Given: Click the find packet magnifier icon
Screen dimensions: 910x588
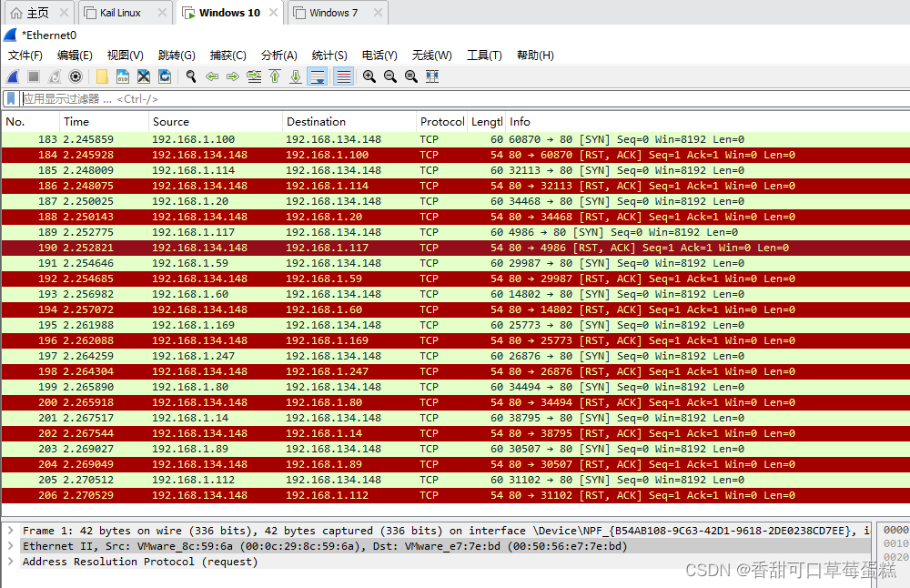Looking at the screenshot, I should [x=190, y=76].
